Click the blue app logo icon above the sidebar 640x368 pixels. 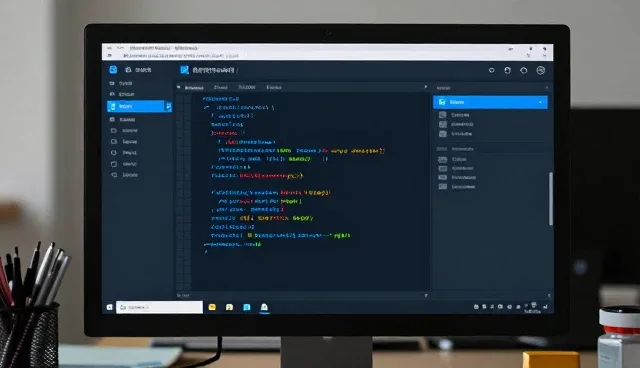(113, 70)
